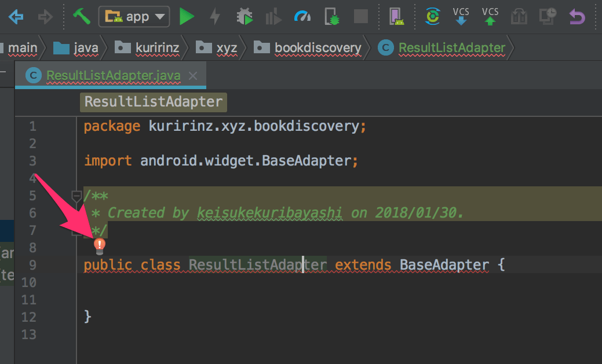Select the Make Project hammer icon
This screenshot has width=602, height=364.
tap(81, 16)
